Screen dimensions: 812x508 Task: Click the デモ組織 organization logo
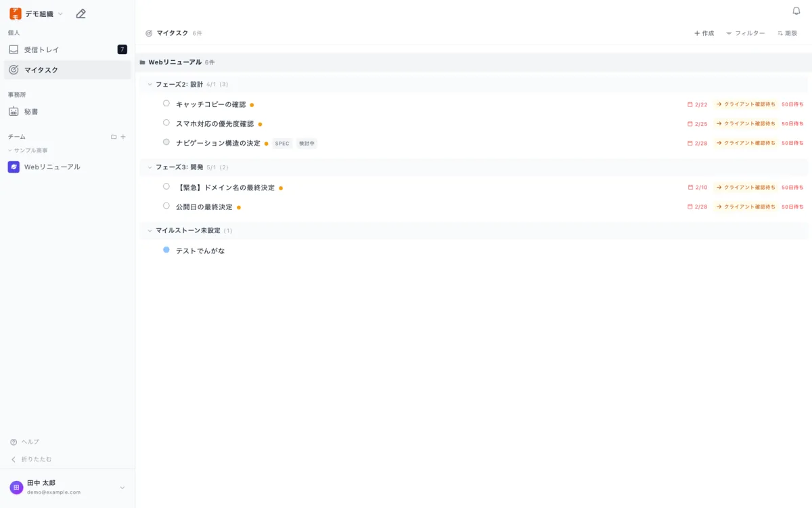[15, 14]
